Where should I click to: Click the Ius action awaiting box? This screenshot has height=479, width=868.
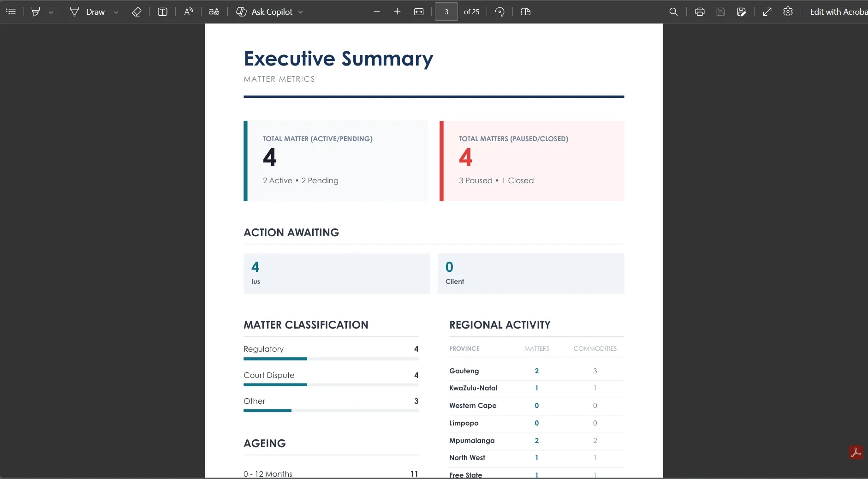tap(337, 274)
